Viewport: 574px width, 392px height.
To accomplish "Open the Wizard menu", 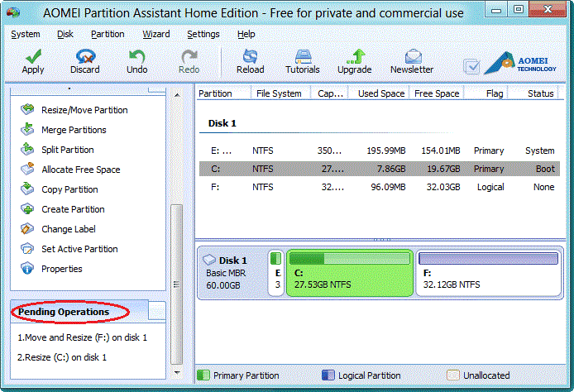I will coord(156,34).
